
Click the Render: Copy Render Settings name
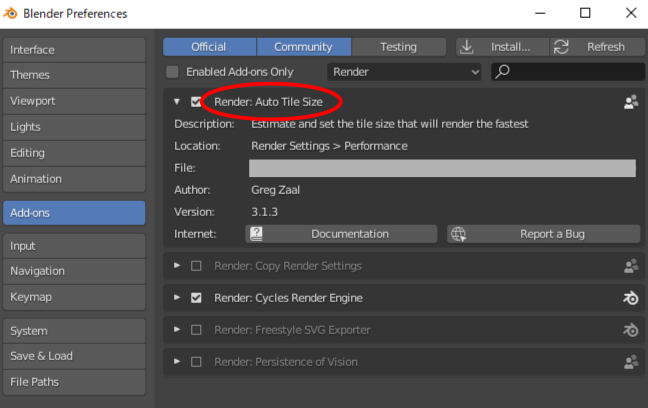(x=288, y=266)
